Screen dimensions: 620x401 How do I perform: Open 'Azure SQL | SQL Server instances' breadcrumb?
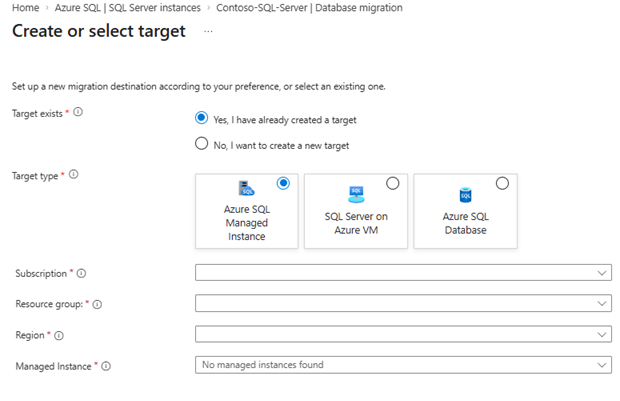point(127,8)
